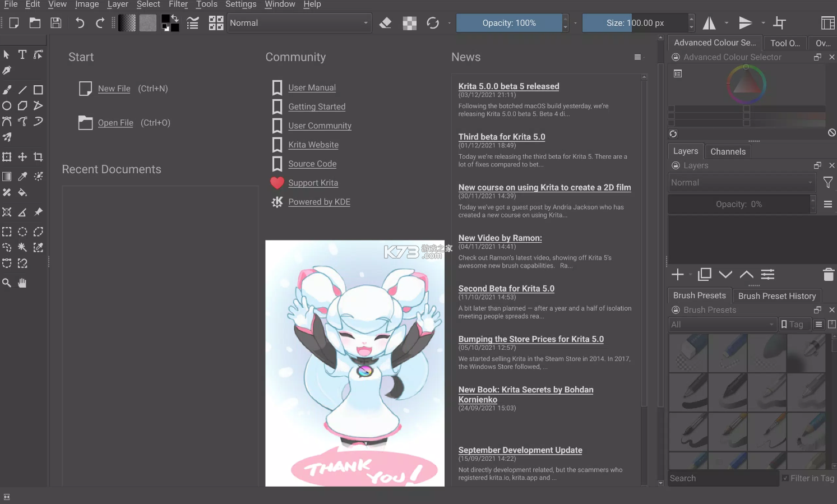Create a new document from toolbar icon
The width and height of the screenshot is (837, 504).
14,23
